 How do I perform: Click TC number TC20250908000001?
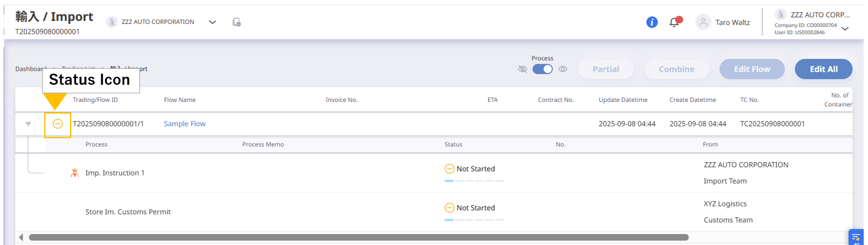coord(772,124)
